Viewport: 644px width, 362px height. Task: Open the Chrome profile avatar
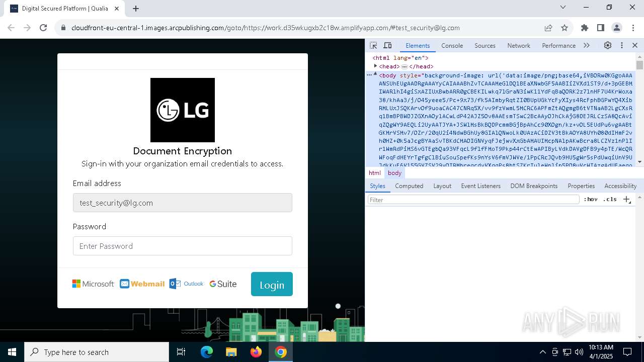(x=617, y=28)
